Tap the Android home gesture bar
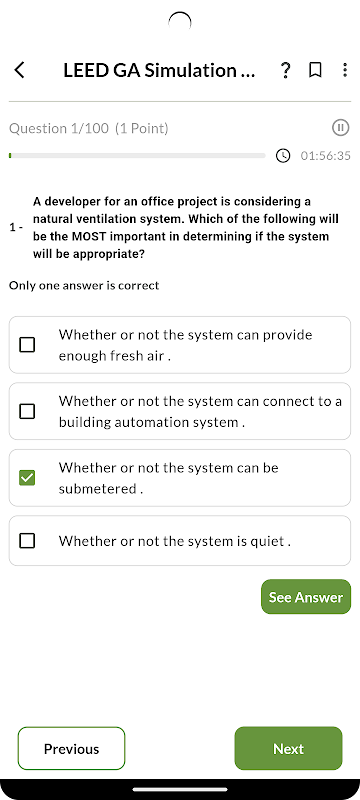Screen dimensions: 360x800 [180, 789]
